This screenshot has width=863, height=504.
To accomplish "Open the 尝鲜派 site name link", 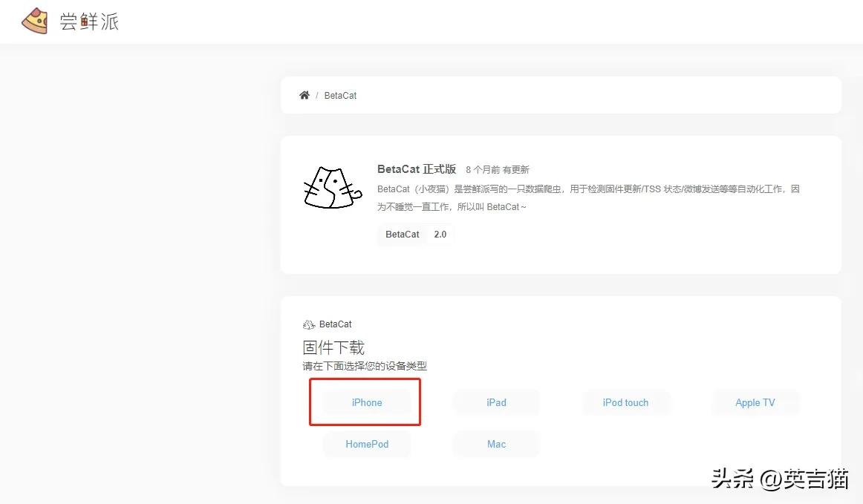I will 88,22.
